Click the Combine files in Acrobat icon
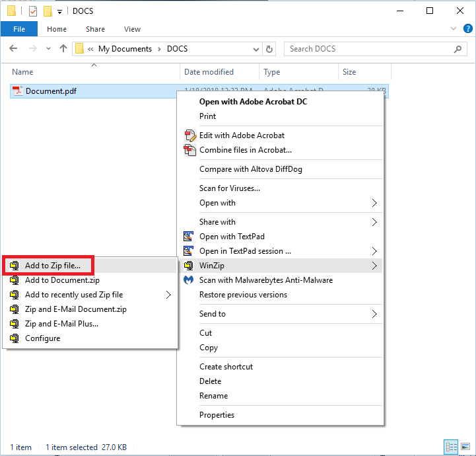Image resolution: width=476 pixels, height=456 pixels. pos(189,150)
